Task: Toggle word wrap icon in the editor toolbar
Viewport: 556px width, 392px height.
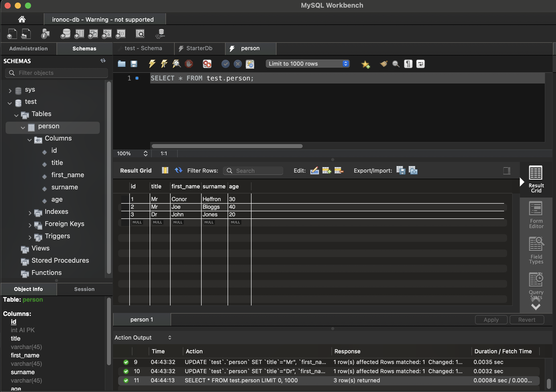Action: pyautogui.click(x=420, y=64)
